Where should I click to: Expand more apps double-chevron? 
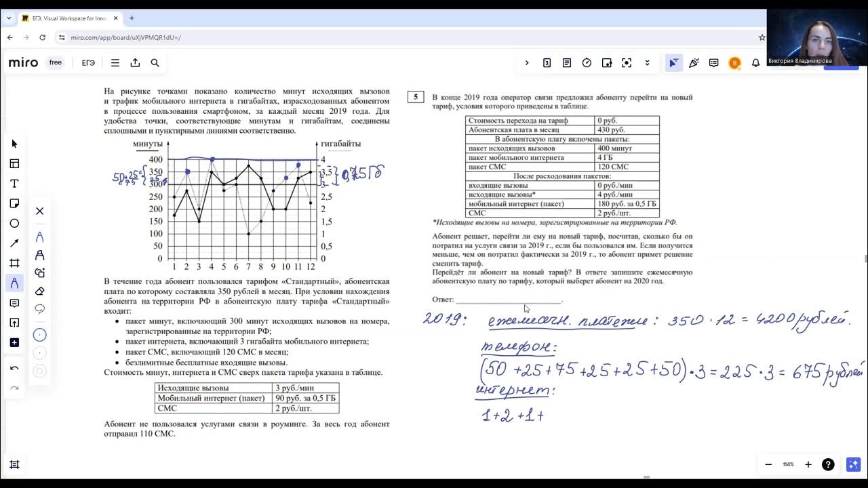pyautogui.click(x=647, y=63)
